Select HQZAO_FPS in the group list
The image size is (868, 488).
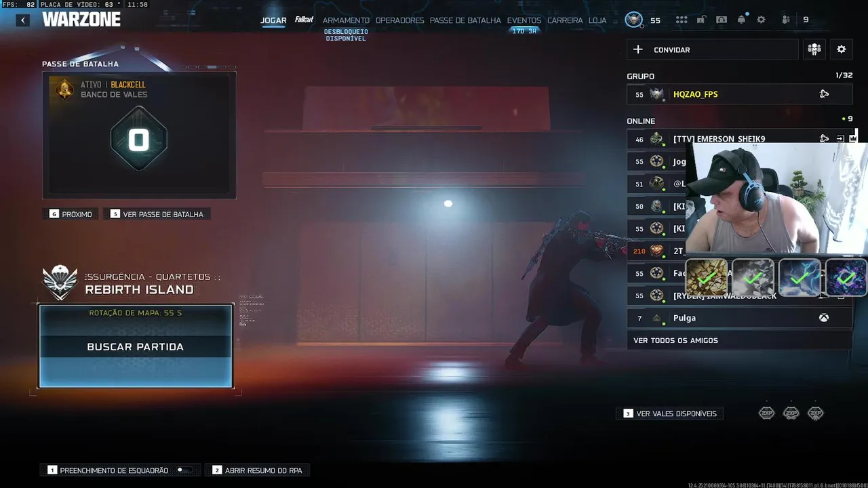coord(739,94)
